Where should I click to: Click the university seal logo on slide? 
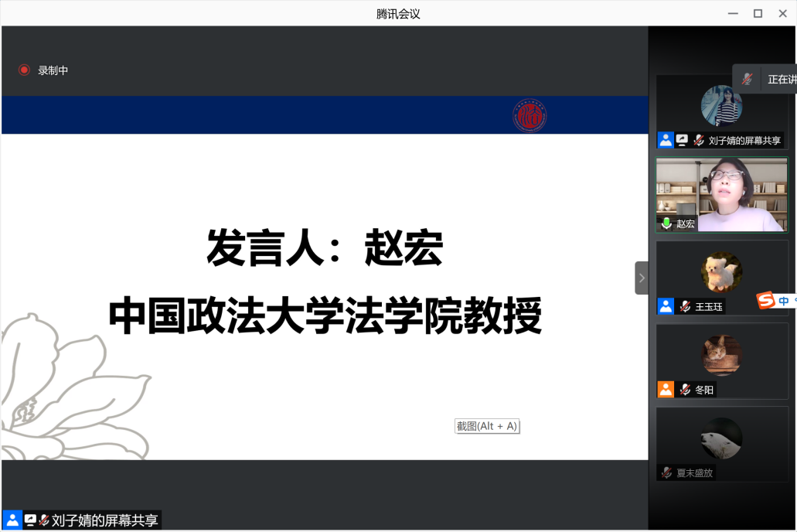(x=530, y=116)
